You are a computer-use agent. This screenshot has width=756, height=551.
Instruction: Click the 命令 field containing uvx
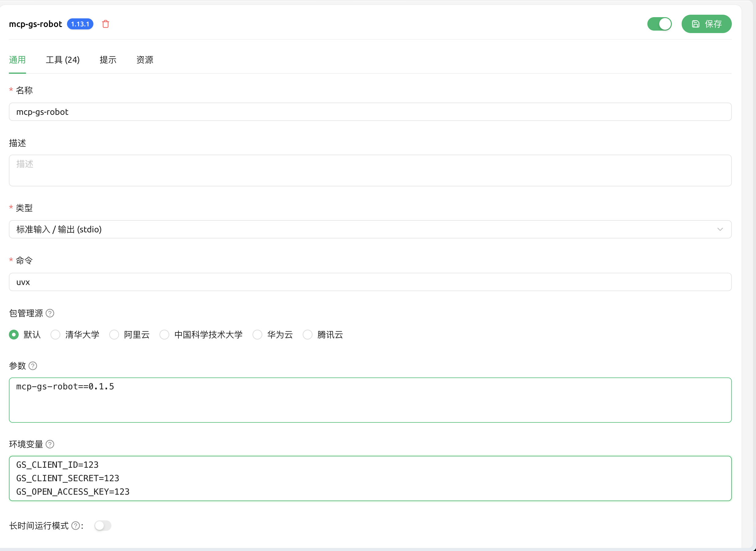tap(370, 282)
